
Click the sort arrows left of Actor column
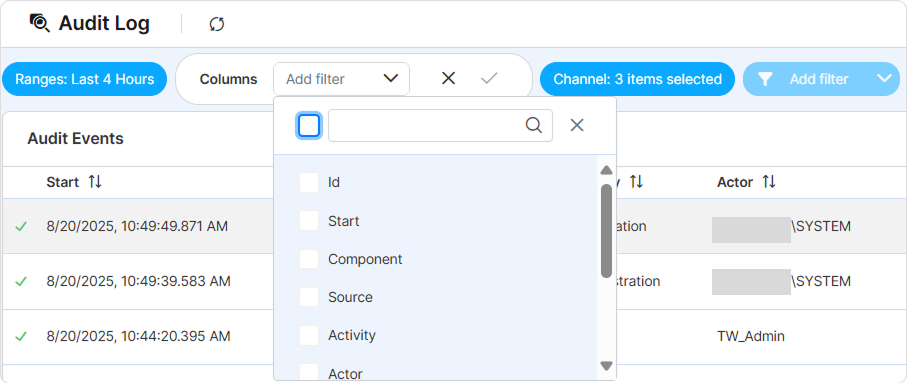(x=636, y=182)
